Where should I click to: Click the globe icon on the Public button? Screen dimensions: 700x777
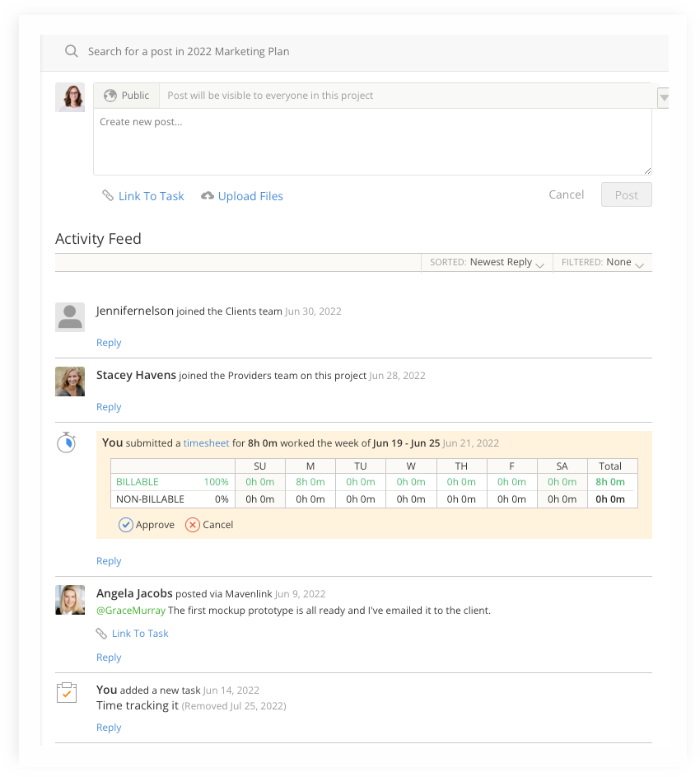[x=111, y=95]
